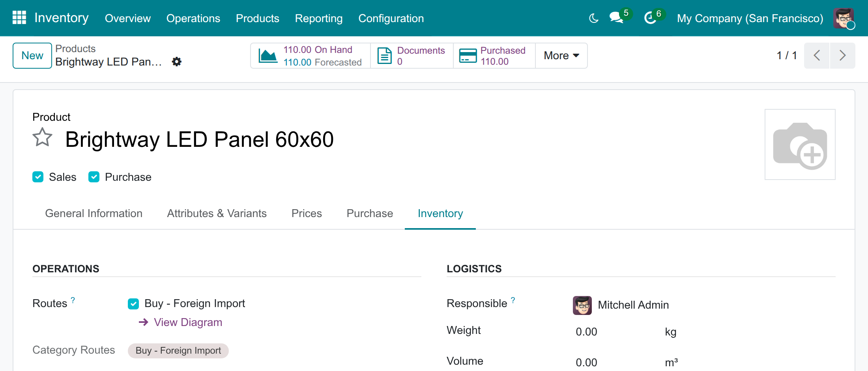The image size is (868, 371).
Task: Switch to General Information tab
Action: (x=94, y=214)
